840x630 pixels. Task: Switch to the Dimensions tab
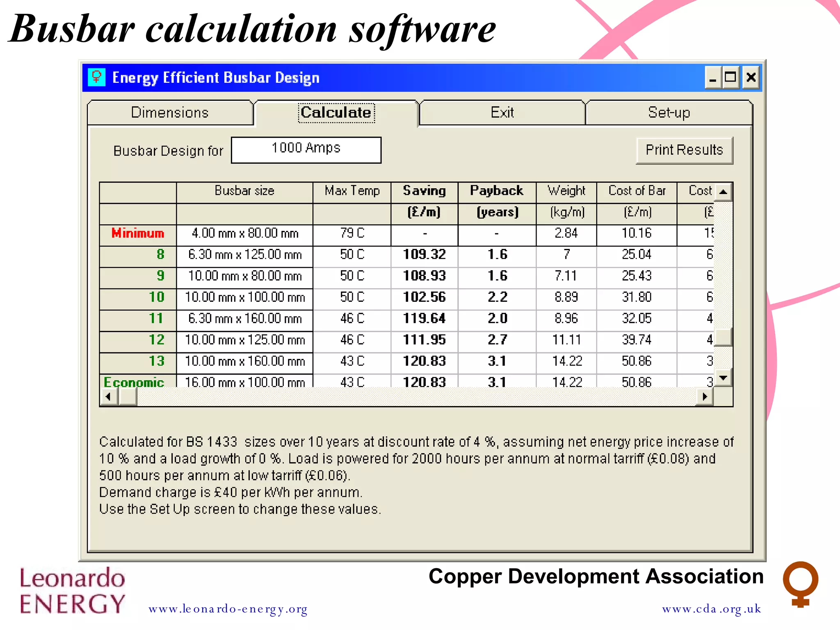170,113
